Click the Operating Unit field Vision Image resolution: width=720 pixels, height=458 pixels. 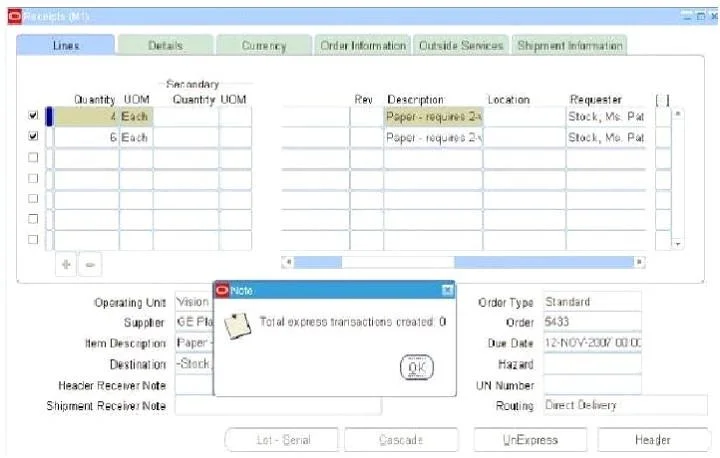[x=194, y=302]
